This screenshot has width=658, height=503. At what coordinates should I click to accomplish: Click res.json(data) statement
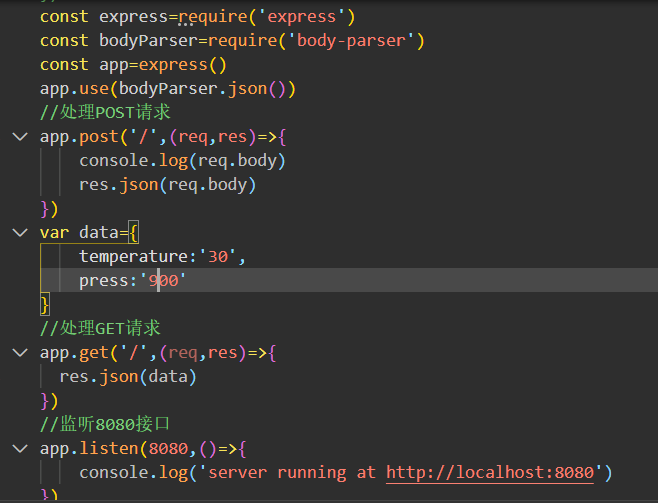128,377
